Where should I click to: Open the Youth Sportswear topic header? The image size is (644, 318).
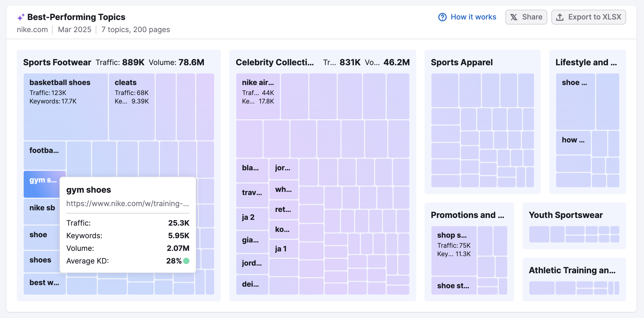(x=566, y=215)
